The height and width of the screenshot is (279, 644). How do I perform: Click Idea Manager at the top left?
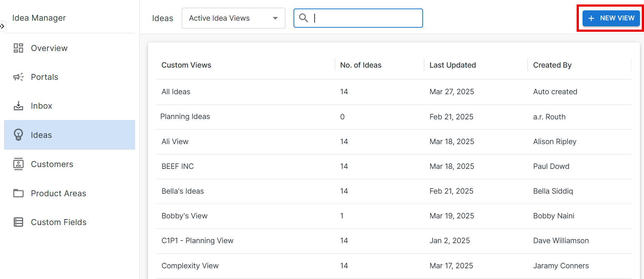[x=39, y=17]
